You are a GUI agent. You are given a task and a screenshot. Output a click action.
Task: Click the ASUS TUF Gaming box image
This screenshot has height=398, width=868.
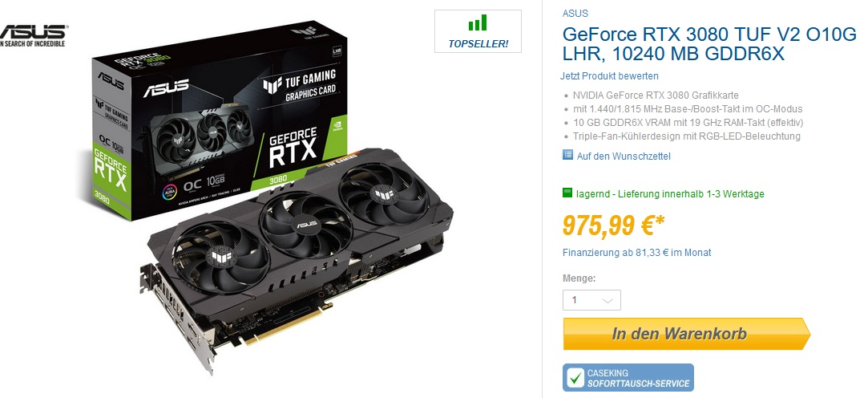coord(219,120)
